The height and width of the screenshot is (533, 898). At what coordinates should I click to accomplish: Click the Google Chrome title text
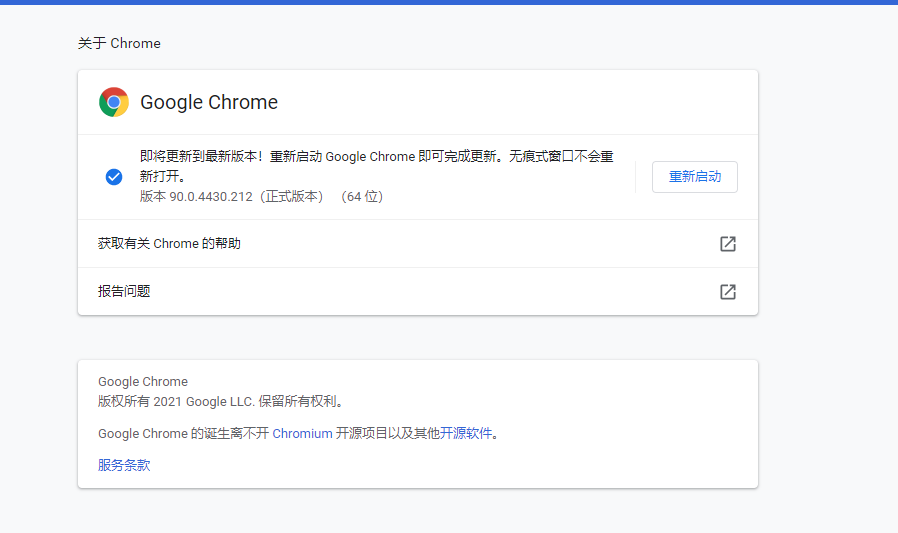209,102
